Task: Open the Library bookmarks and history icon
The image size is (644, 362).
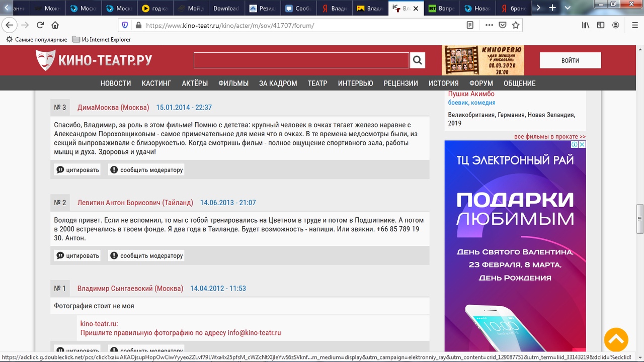Action: [x=586, y=25]
